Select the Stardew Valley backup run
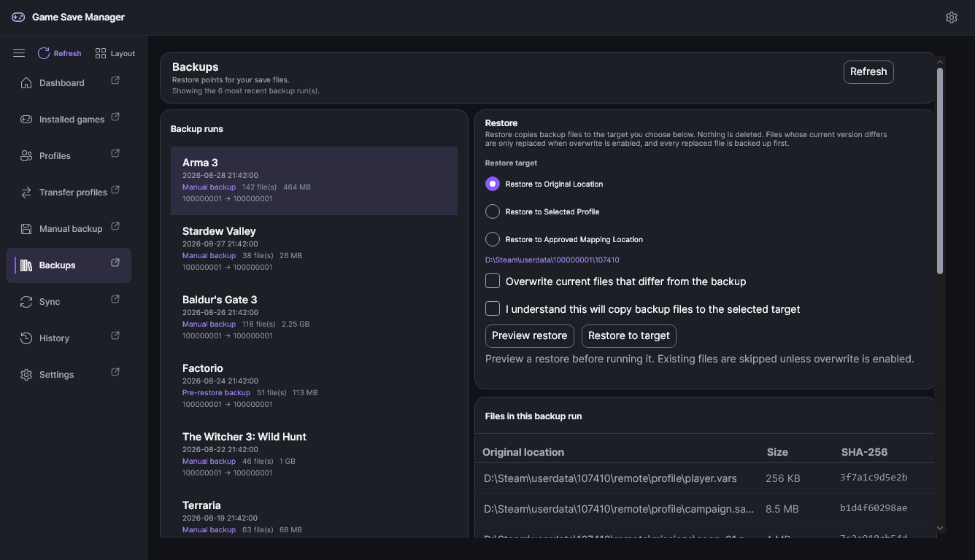Image resolution: width=975 pixels, height=560 pixels. (x=314, y=249)
